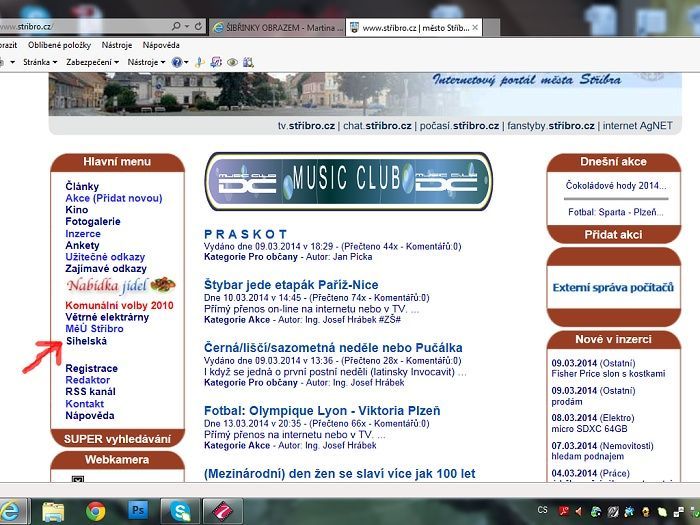Click the eye icon in command bar
The width and height of the screenshot is (700, 525).
232,62
